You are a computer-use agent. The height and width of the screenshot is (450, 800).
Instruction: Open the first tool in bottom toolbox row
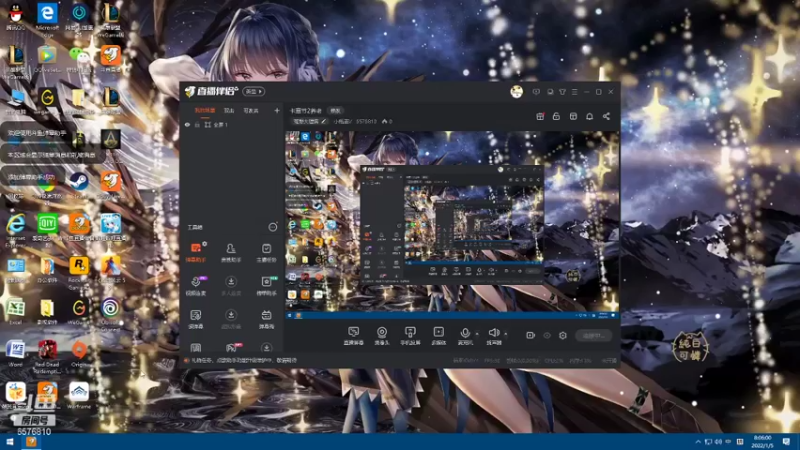[196, 348]
